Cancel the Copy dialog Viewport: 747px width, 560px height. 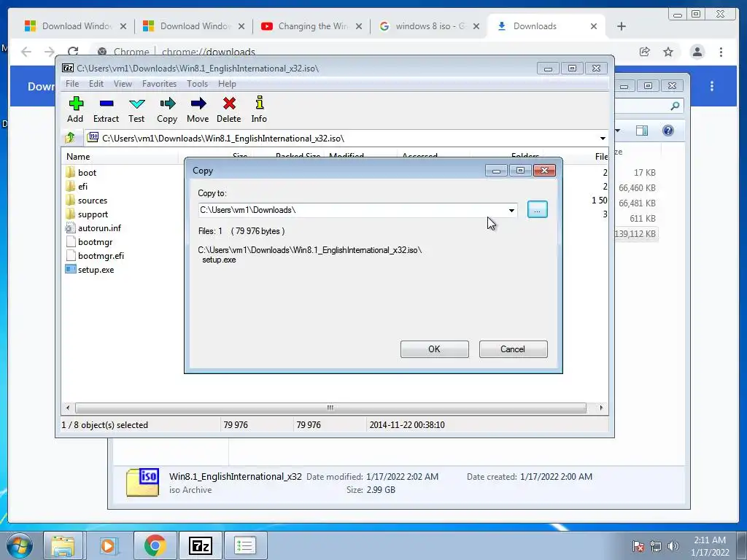coord(513,349)
